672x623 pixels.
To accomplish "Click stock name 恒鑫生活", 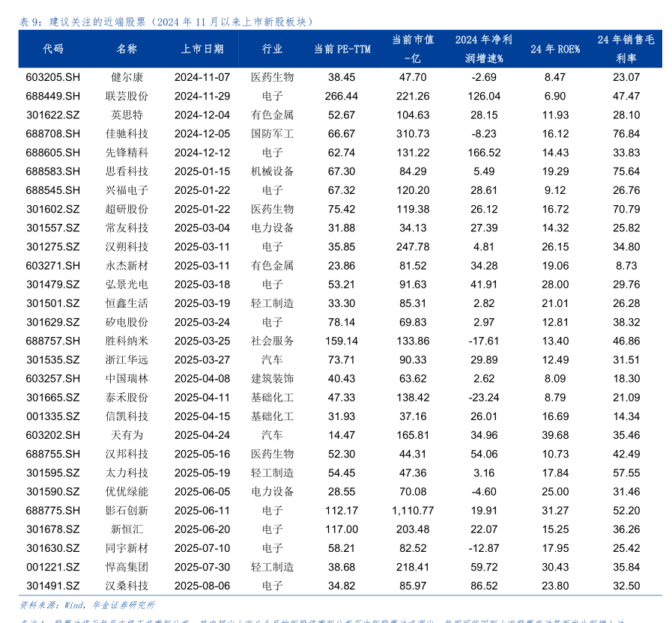I will click(127, 303).
